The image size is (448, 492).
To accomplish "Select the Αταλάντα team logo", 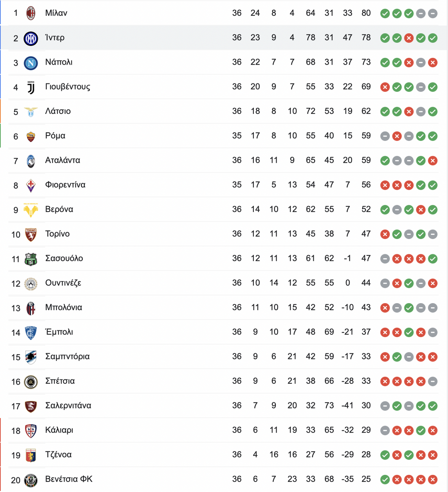I will [x=31, y=161].
